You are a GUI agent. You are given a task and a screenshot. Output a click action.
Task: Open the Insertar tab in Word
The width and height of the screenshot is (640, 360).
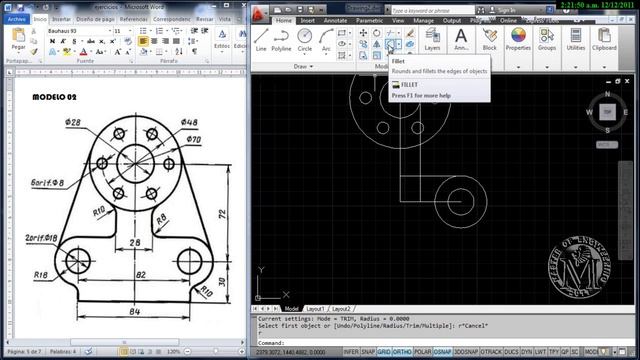61,19
